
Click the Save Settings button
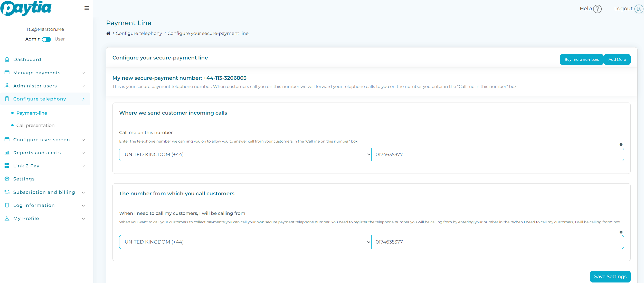[x=610, y=277]
